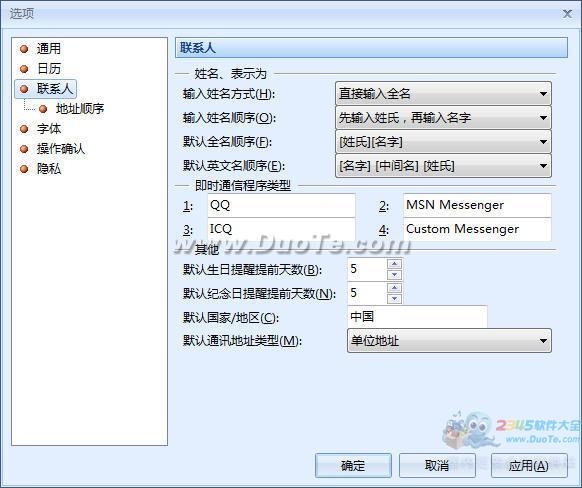
Task: Open the 操作确认 settings page
Action: pos(61,149)
